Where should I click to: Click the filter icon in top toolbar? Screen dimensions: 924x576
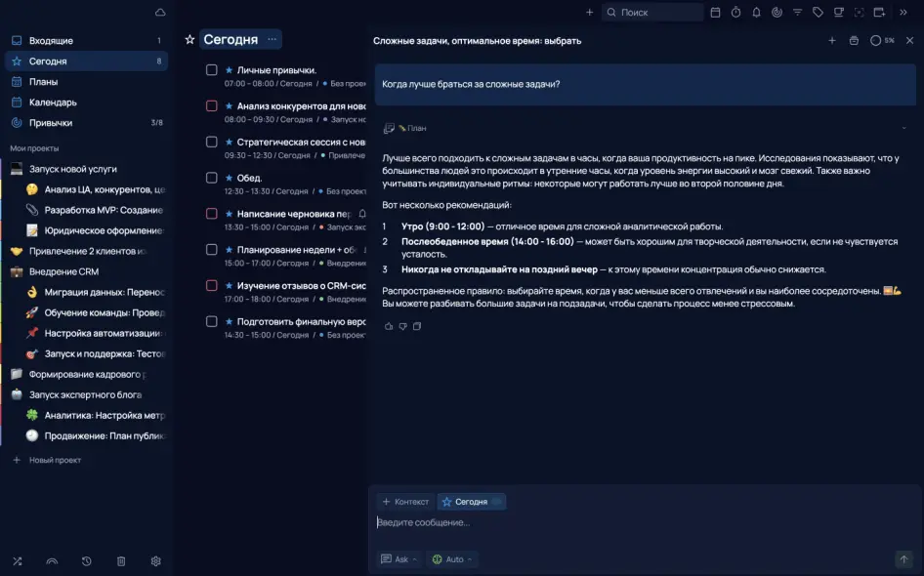797,13
